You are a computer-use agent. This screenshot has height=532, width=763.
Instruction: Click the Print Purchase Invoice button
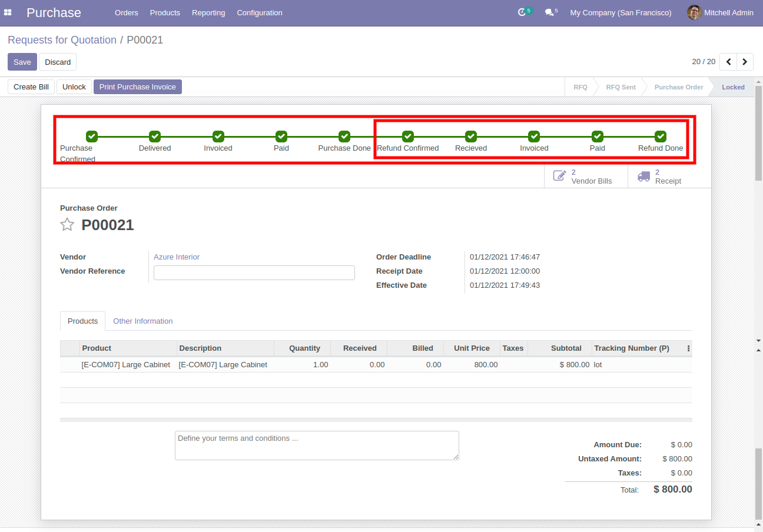tap(137, 87)
